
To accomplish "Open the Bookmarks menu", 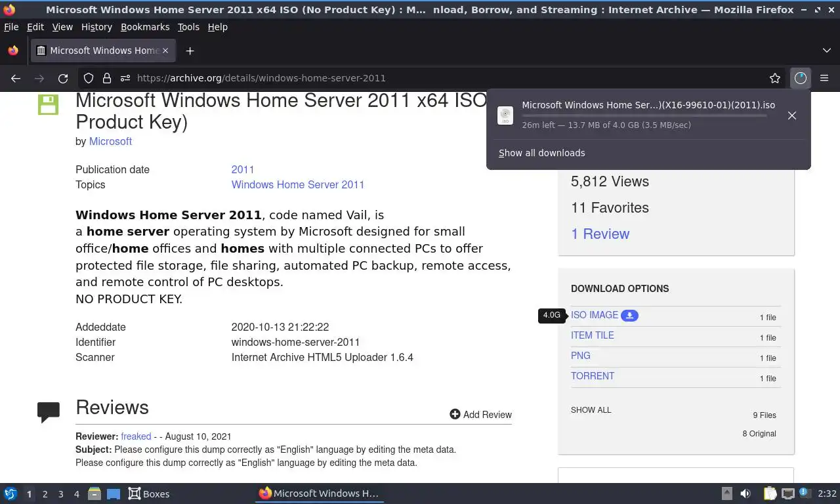I will 145,27.
